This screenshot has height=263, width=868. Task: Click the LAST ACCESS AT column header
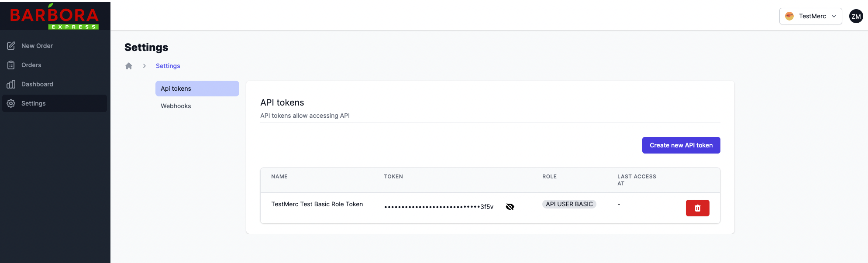(636, 180)
